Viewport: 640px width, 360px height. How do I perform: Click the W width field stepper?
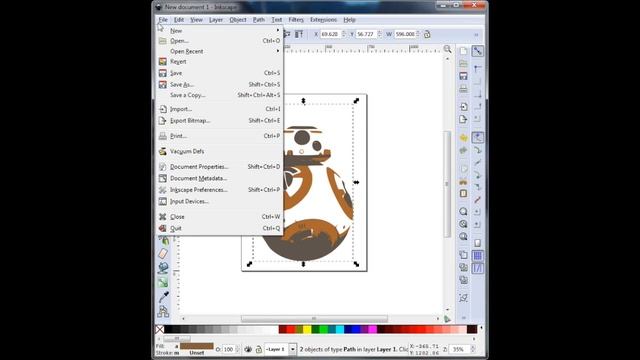tap(418, 34)
